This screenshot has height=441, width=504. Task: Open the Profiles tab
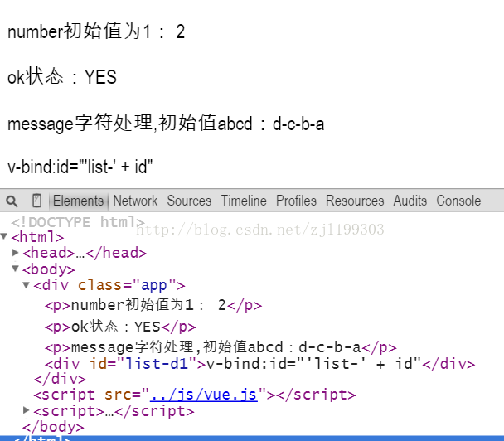(x=297, y=201)
